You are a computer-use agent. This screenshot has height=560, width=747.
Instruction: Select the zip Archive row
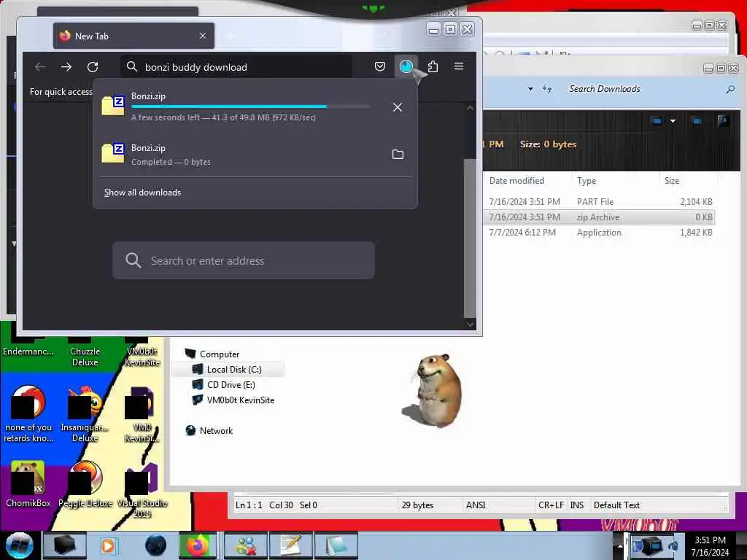(x=600, y=217)
